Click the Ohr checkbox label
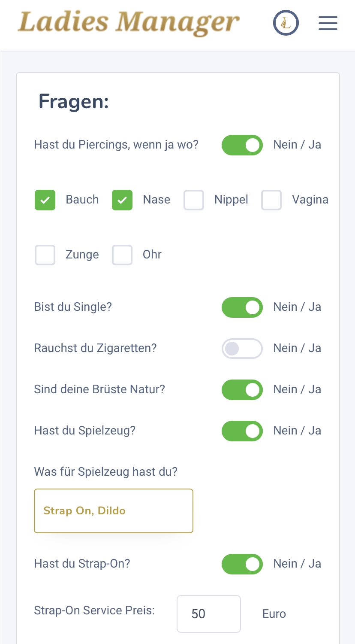Screen dimensions: 355x644 pos(152,255)
